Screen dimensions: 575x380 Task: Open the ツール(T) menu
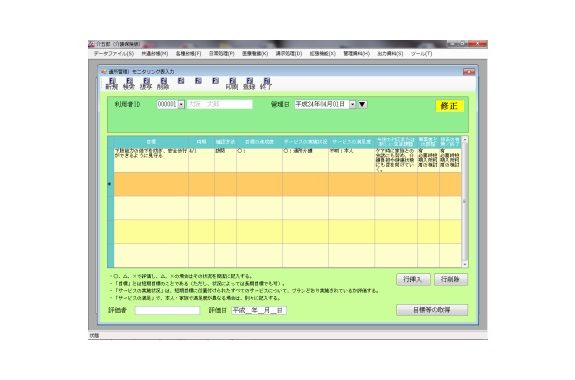point(422,54)
